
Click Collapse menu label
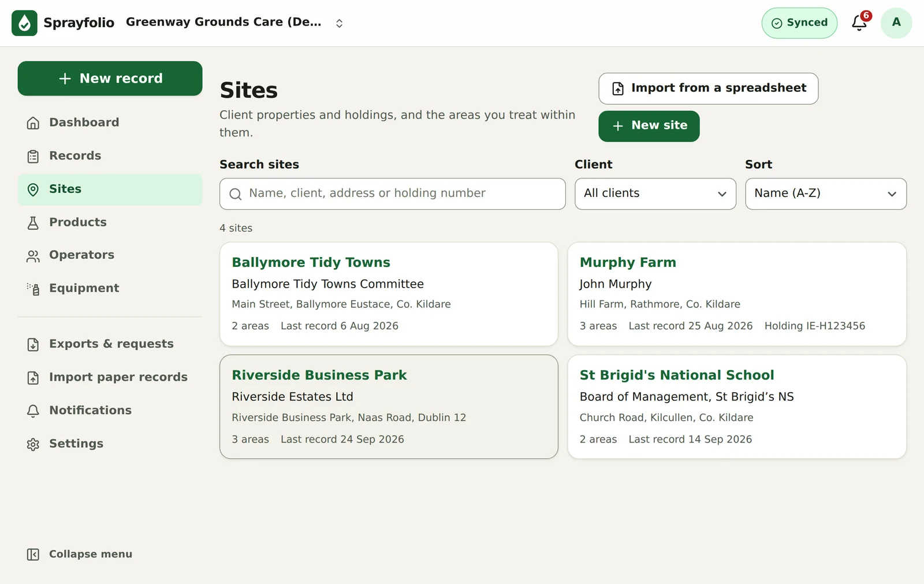91,554
